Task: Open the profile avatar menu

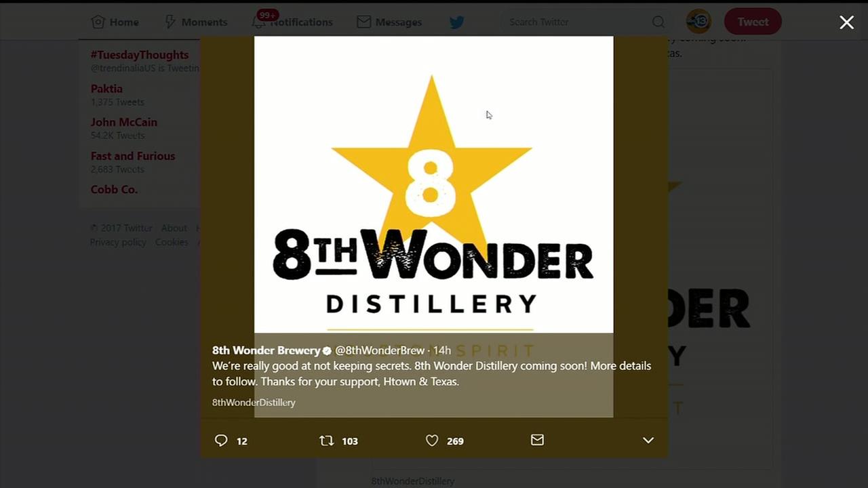Action: pyautogui.click(x=698, y=22)
